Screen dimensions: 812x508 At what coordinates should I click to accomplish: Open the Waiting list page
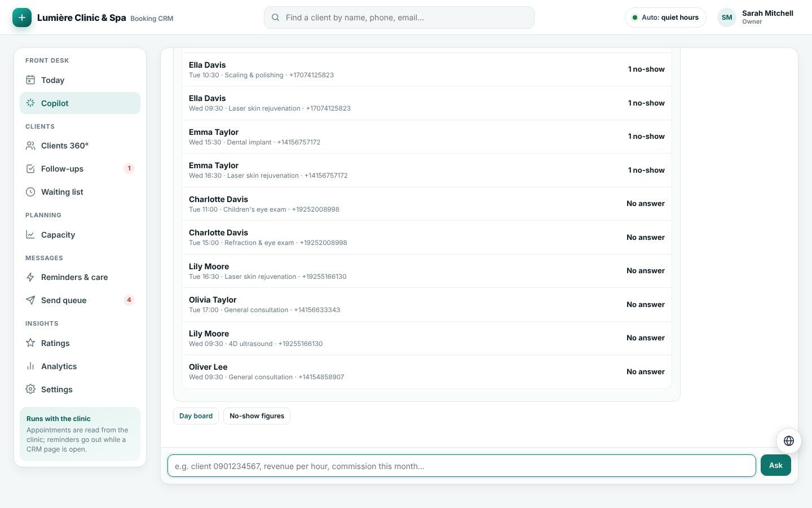coord(80,192)
